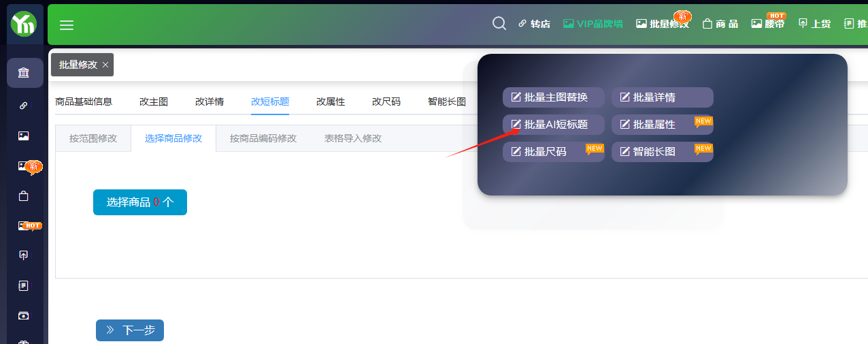The width and height of the screenshot is (868, 344).
Task: Click the upload icon in sidebar
Action: (x=24, y=255)
